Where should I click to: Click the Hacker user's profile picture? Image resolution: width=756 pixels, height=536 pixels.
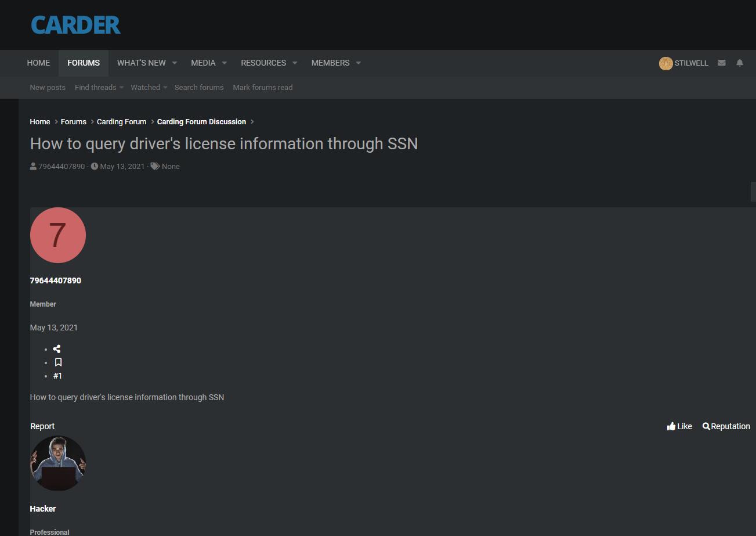point(57,463)
